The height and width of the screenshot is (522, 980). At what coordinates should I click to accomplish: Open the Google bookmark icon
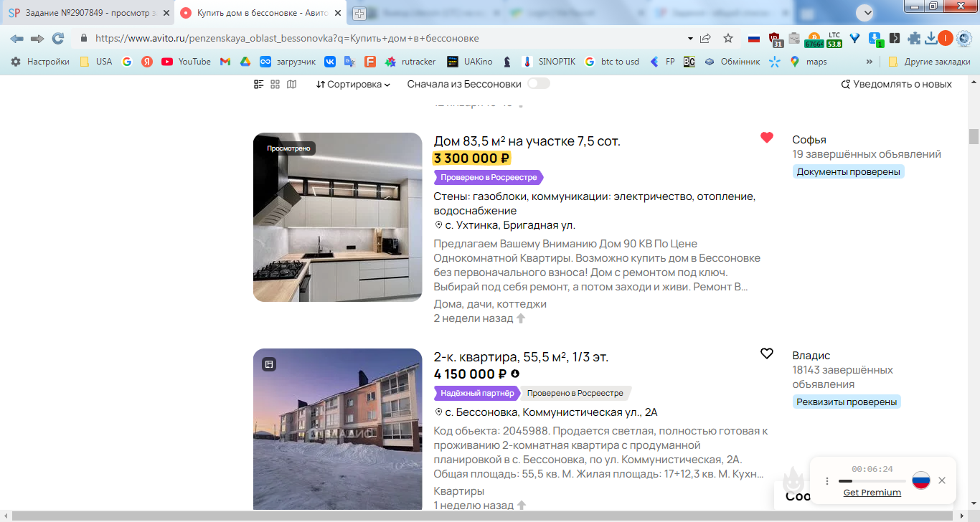point(127,62)
